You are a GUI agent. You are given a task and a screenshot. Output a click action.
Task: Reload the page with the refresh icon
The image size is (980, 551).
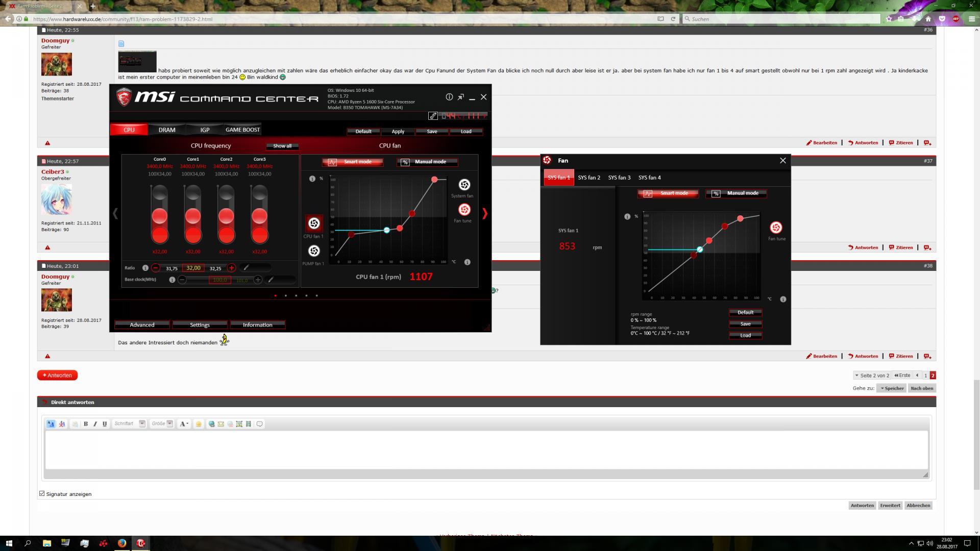[673, 19]
